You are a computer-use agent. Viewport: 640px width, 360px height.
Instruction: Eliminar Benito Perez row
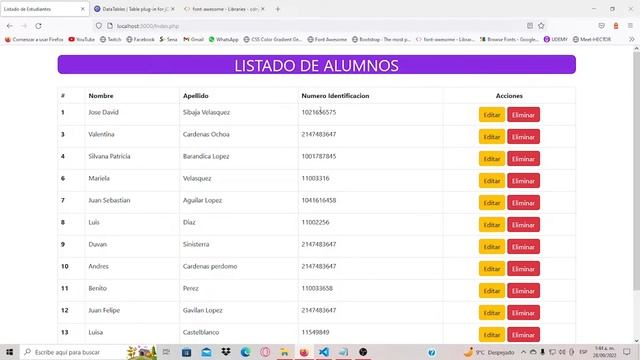click(523, 291)
